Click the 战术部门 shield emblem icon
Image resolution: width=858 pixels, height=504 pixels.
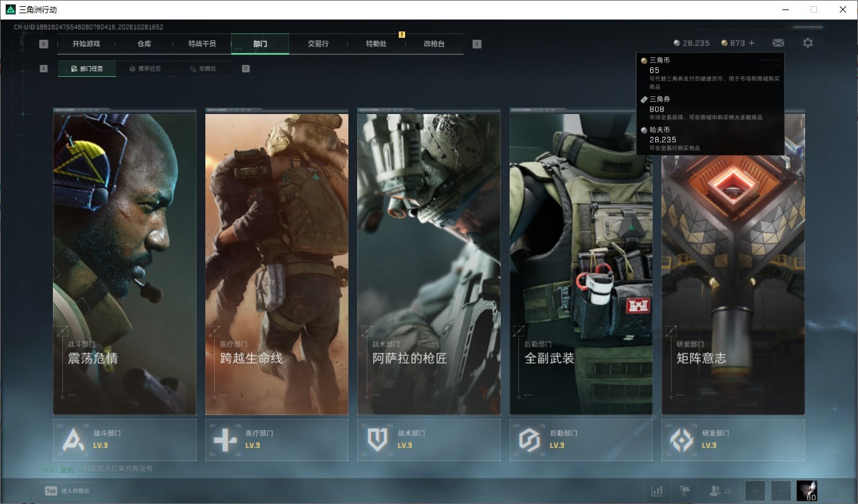click(x=377, y=440)
